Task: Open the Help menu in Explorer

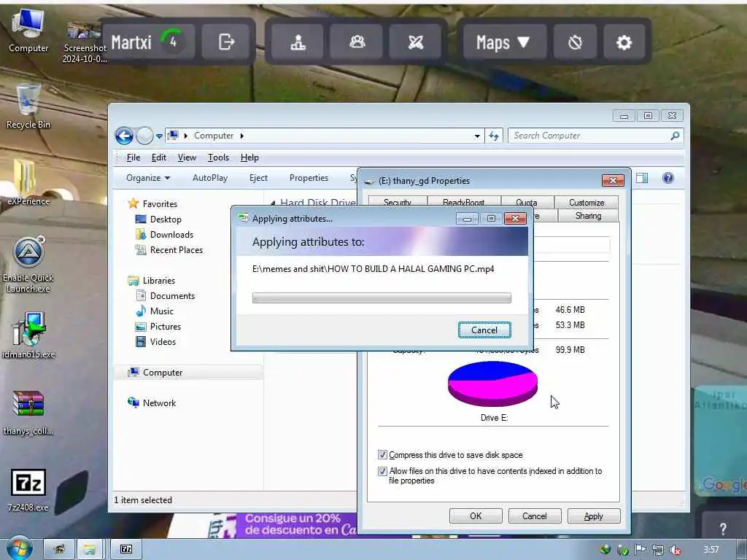Action: tap(249, 157)
